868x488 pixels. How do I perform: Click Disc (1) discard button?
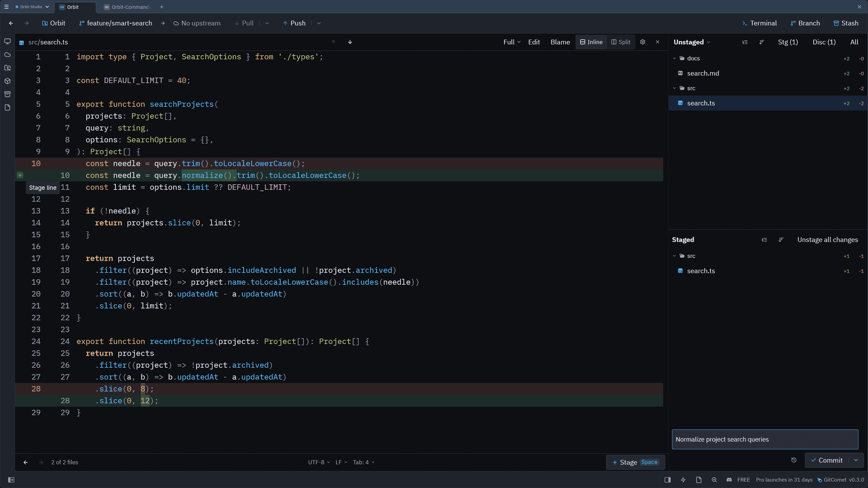coord(824,42)
